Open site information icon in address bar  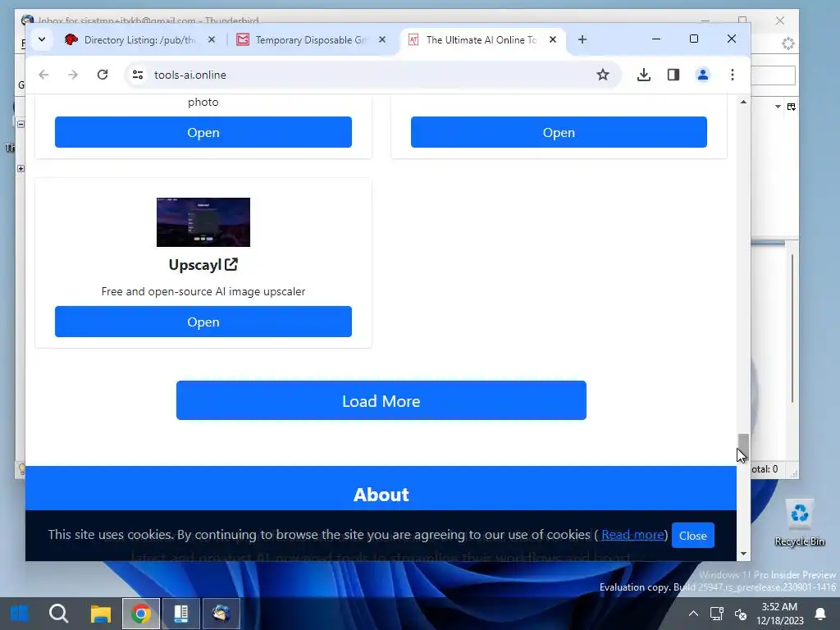pyautogui.click(x=138, y=75)
